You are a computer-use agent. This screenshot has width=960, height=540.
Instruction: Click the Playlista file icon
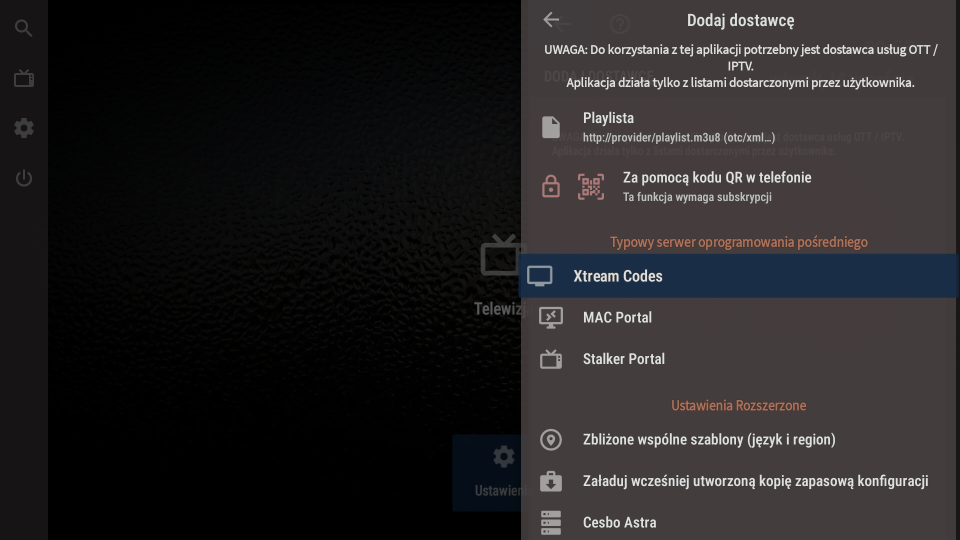(x=551, y=127)
